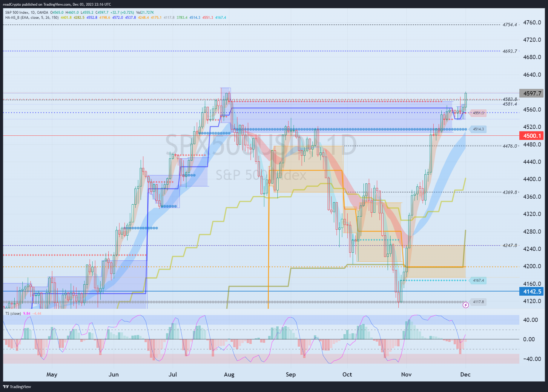Click the low value L4555.2
548x392 pixels.
coord(87,13)
